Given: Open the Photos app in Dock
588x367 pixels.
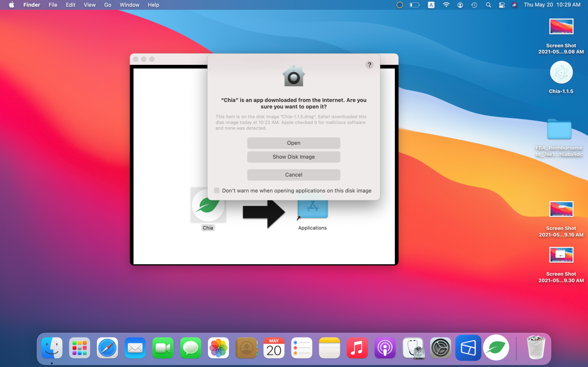Looking at the screenshot, I should (219, 348).
